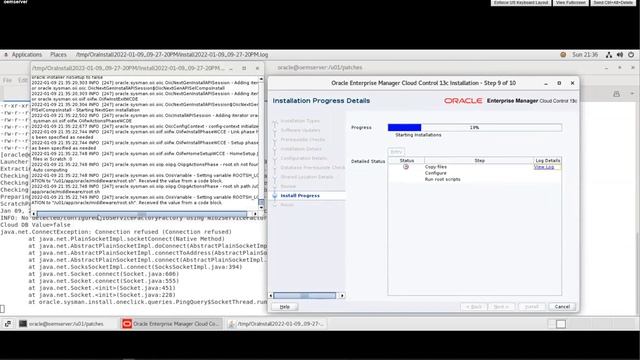Click the Log Details column header
640x360 pixels.
coord(548,160)
